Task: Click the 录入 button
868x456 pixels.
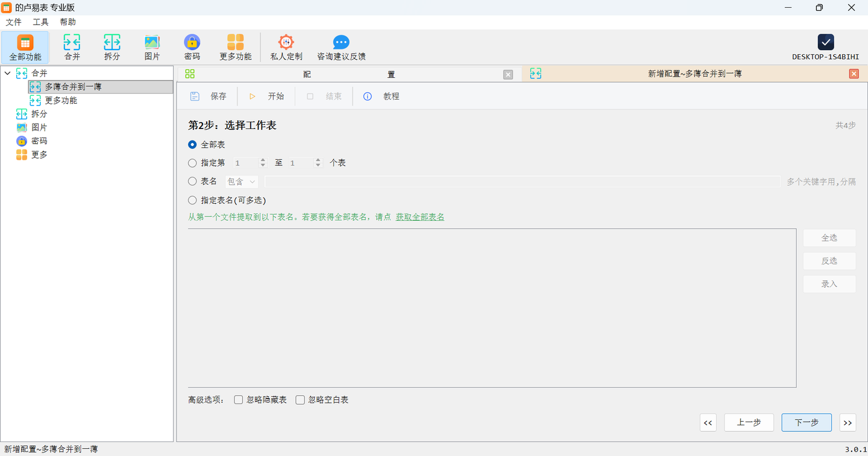Action: point(829,284)
